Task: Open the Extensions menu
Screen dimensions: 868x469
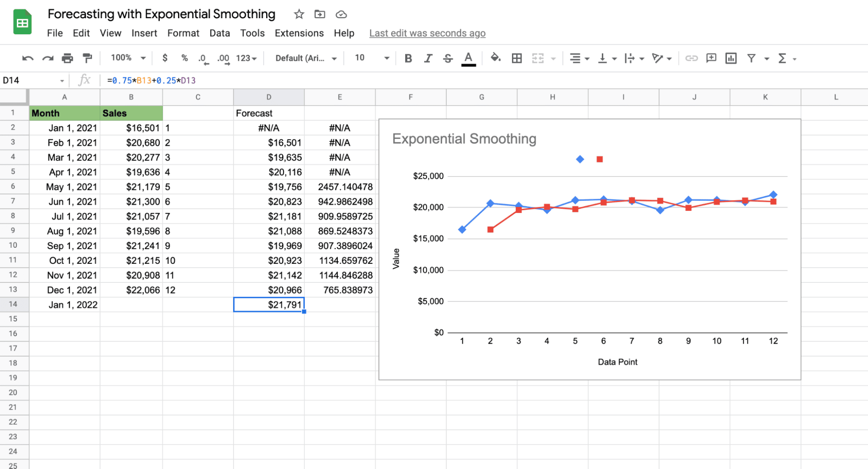Action: [299, 33]
